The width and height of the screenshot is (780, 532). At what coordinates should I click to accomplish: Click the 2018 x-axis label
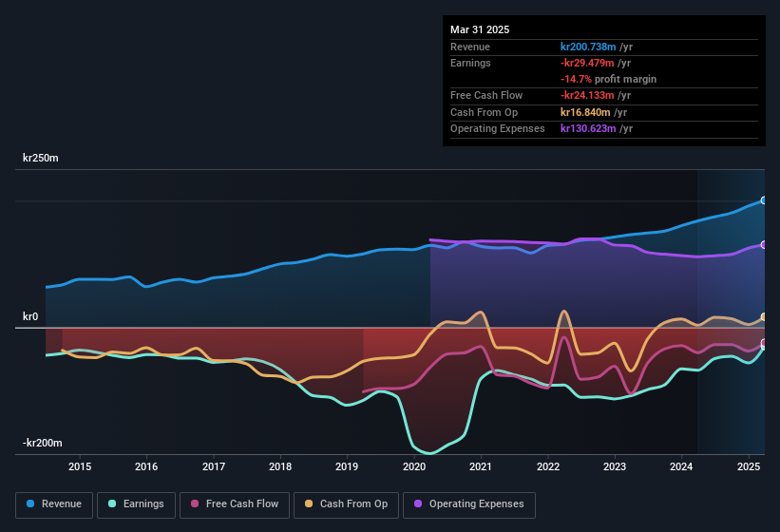pos(280,466)
